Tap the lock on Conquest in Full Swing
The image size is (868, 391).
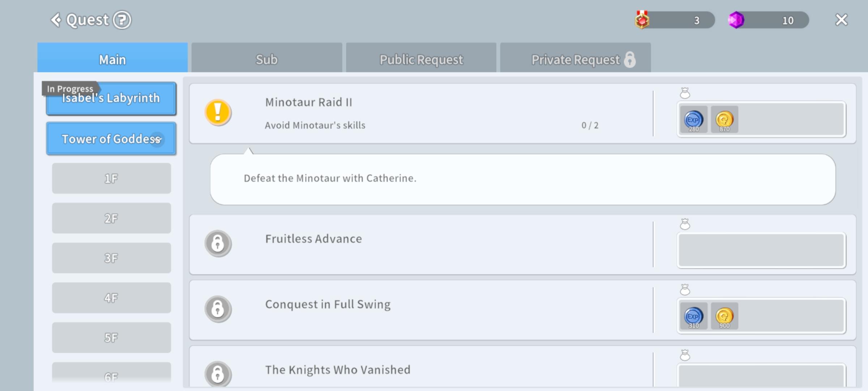(x=218, y=309)
